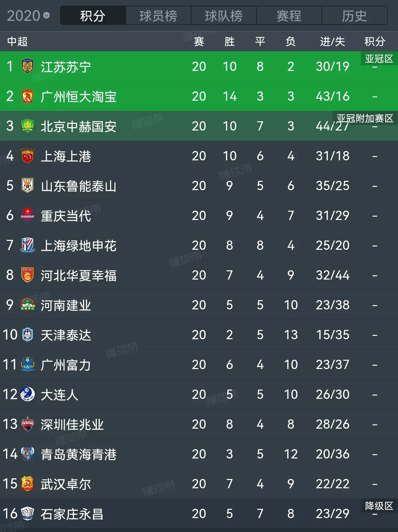This screenshot has height=532, width=398.
Task: Switch to the 球员榜 tab
Action: [x=158, y=16]
